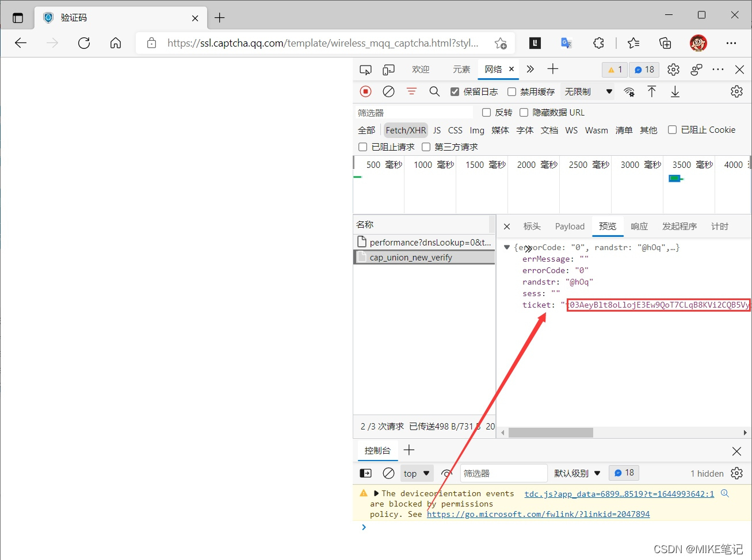
Task: Toggle console sidebar icon
Action: [x=365, y=473]
